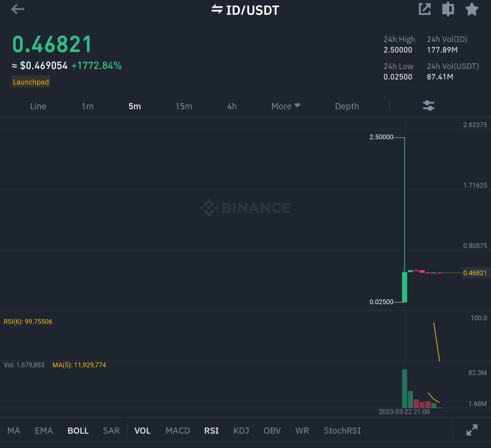Switch to the 4h timeframe

[232, 106]
